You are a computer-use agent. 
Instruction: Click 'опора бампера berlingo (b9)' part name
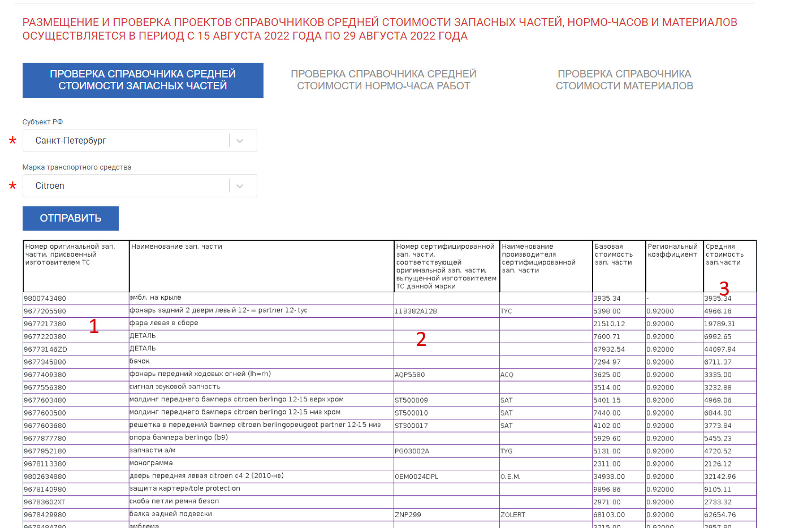179,438
